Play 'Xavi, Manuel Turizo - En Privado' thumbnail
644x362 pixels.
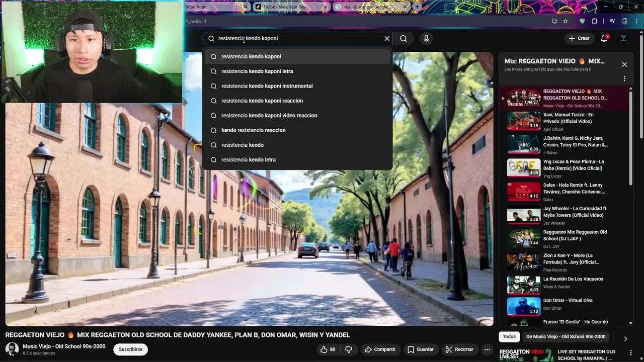[x=524, y=121]
